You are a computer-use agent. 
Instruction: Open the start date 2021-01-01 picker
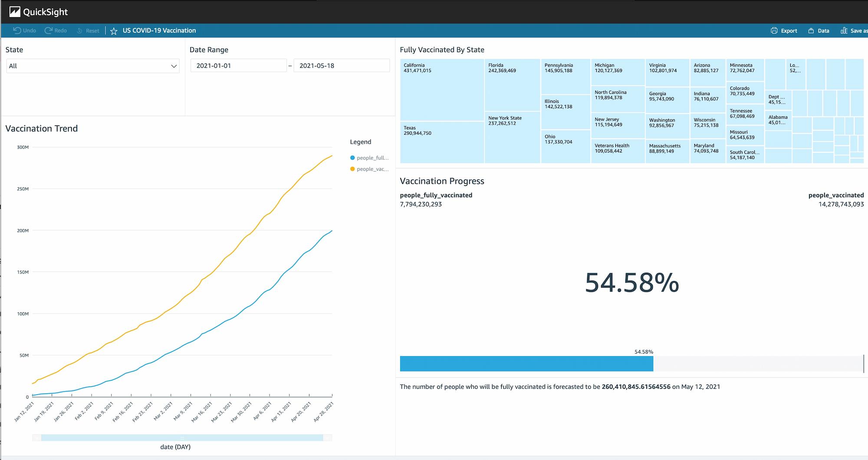238,66
